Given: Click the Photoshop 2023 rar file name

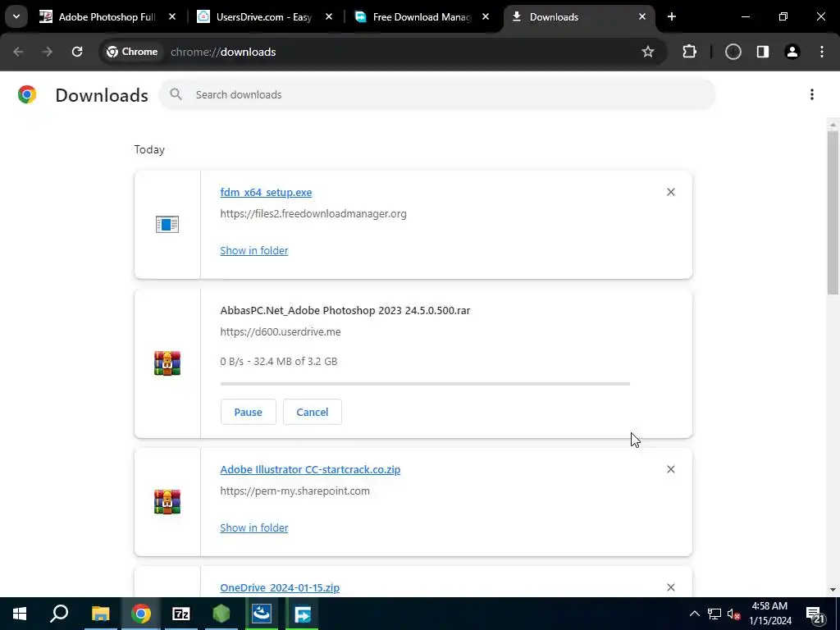Looking at the screenshot, I should tap(345, 311).
